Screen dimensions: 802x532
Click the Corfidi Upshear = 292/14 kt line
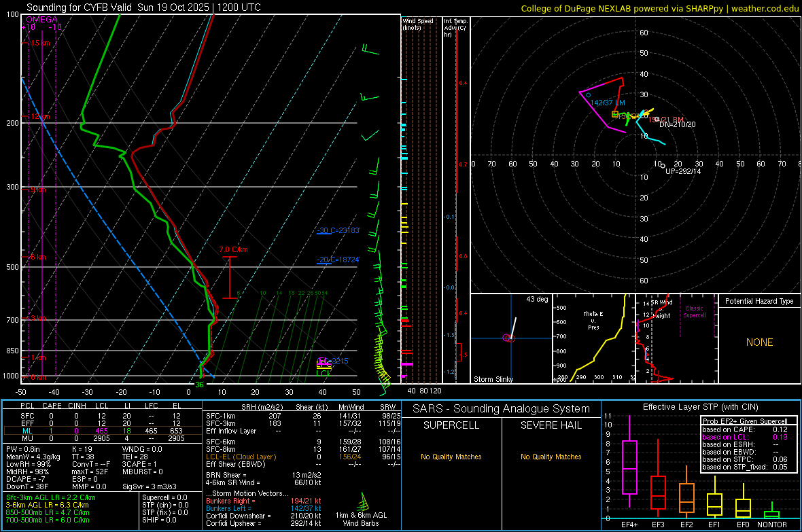point(264,523)
